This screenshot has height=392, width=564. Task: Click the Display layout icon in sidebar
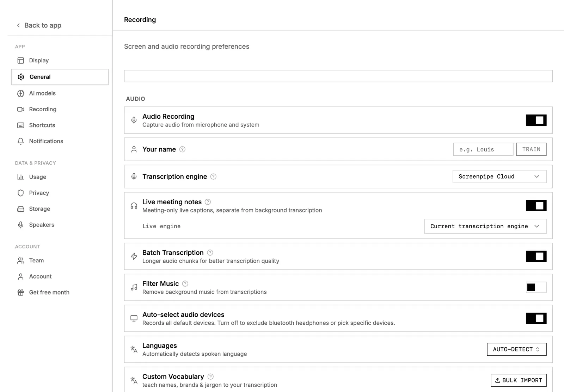[21, 61]
